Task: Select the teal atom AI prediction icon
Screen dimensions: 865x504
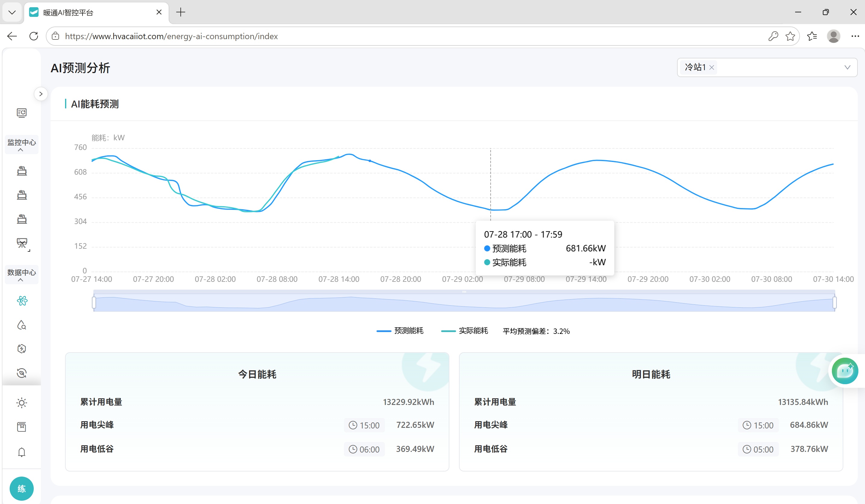Action: coord(22,301)
